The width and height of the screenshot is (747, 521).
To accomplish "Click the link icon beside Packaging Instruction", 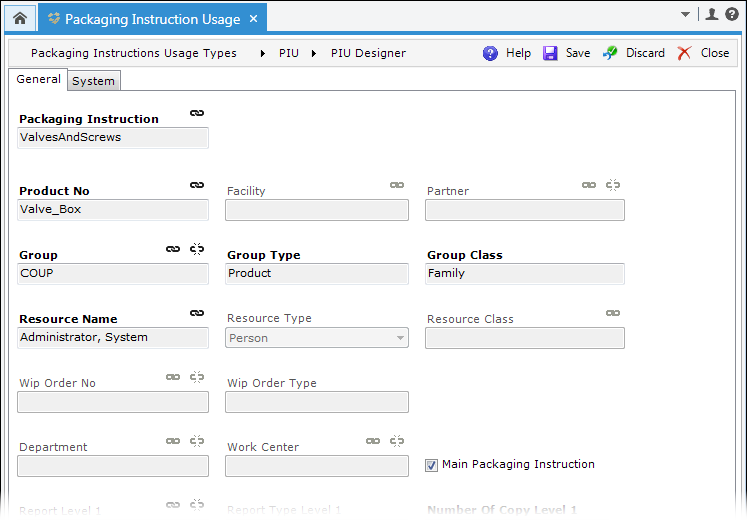I will click(197, 113).
